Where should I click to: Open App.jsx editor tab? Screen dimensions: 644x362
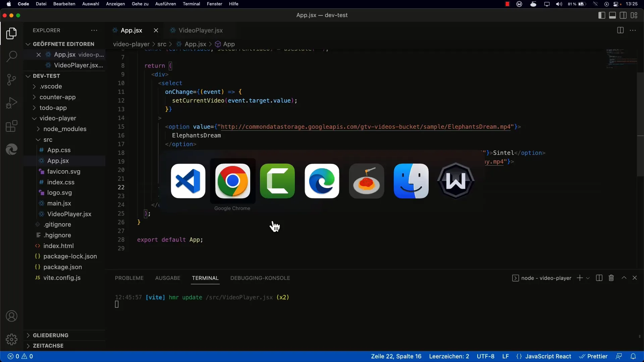pos(131,30)
